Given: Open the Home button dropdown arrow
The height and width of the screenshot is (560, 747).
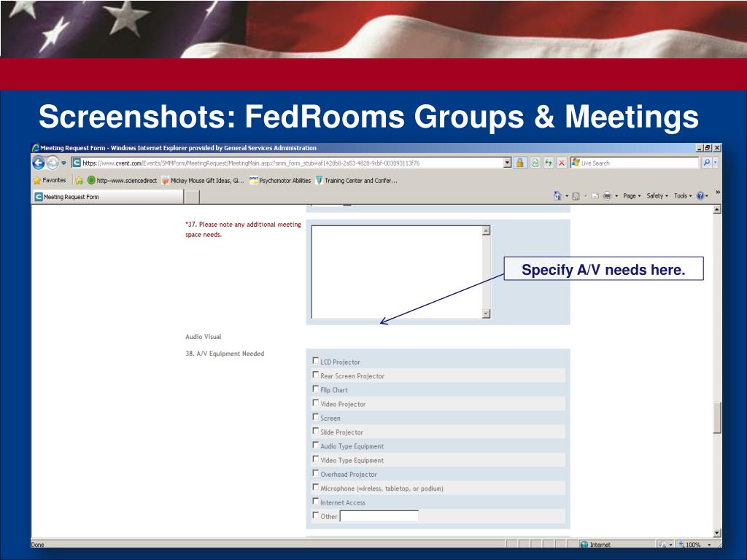Looking at the screenshot, I should pyautogui.click(x=567, y=196).
